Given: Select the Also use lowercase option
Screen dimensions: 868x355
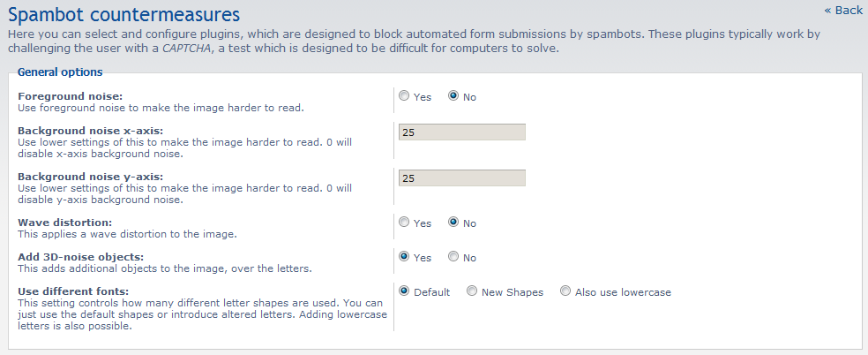Looking at the screenshot, I should point(565,291).
